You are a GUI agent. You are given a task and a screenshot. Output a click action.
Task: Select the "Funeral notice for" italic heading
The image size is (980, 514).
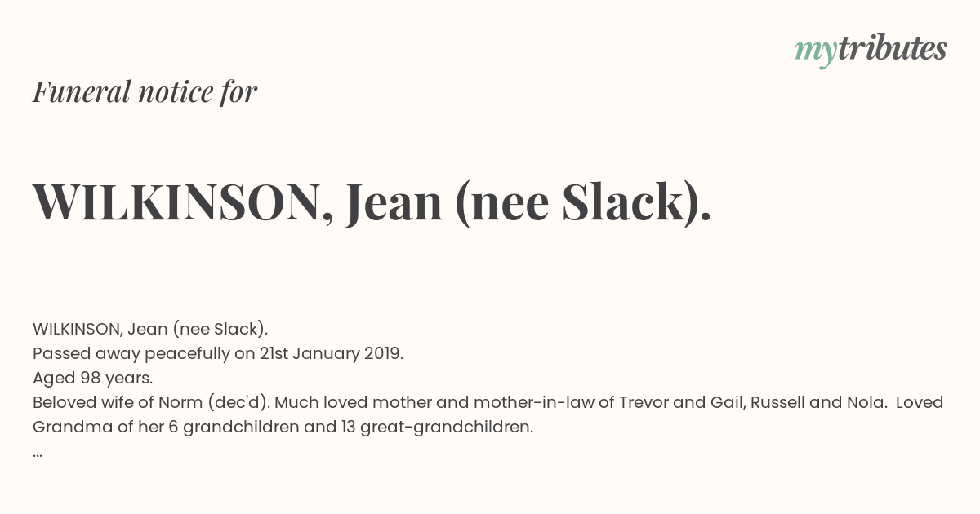click(145, 91)
